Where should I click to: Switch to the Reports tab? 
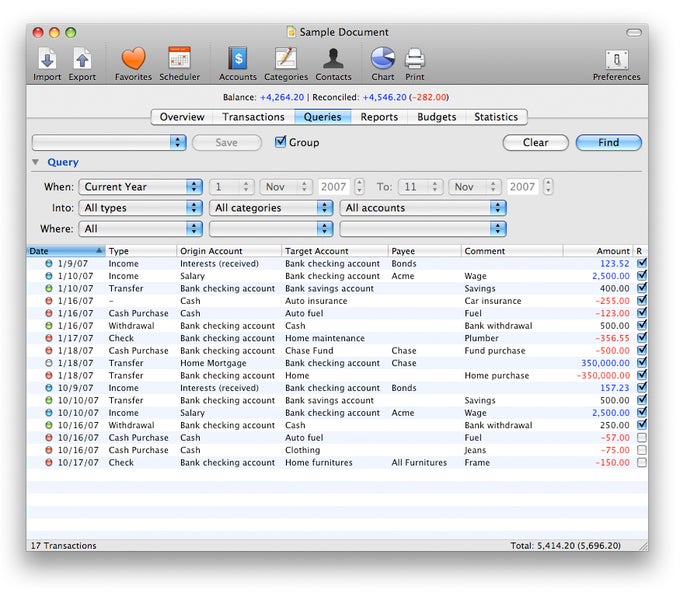(379, 117)
